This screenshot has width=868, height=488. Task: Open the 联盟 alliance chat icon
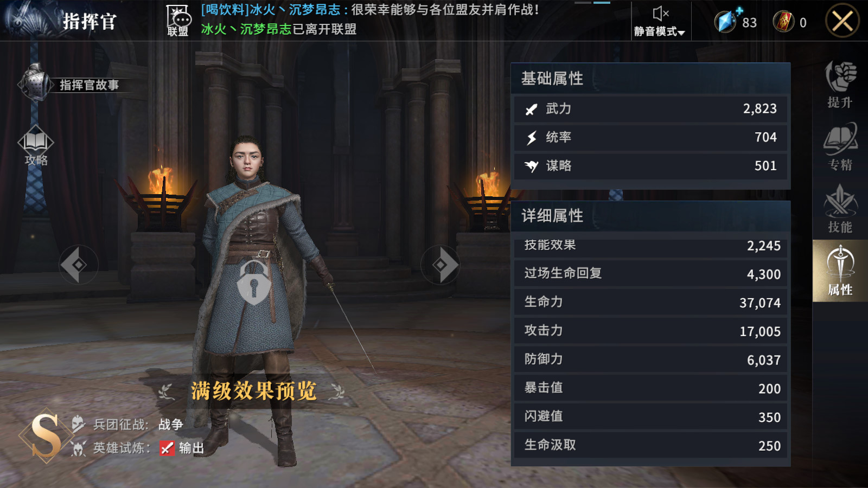pos(178,21)
